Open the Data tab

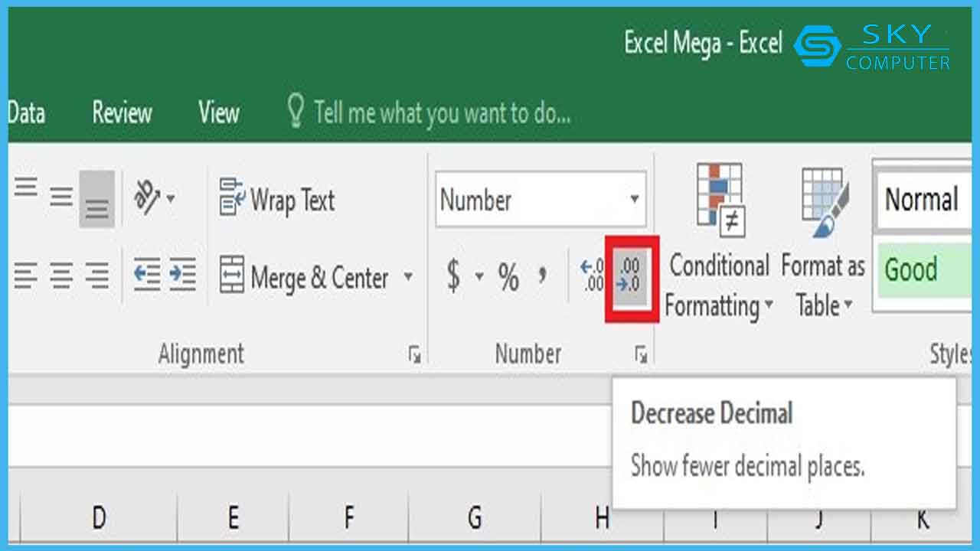(x=27, y=113)
